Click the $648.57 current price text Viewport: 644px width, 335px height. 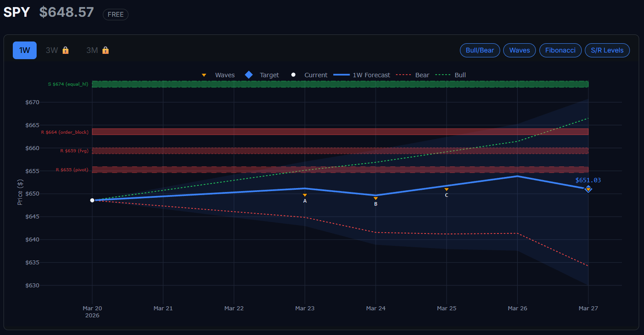67,12
